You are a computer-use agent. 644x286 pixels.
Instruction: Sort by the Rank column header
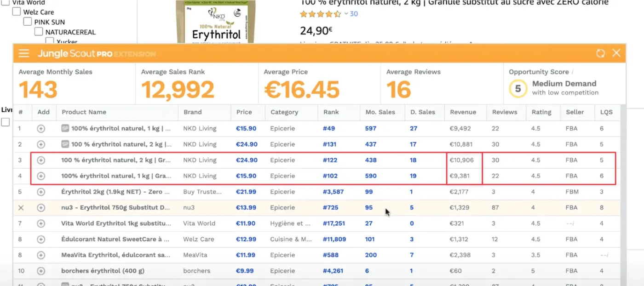click(331, 112)
